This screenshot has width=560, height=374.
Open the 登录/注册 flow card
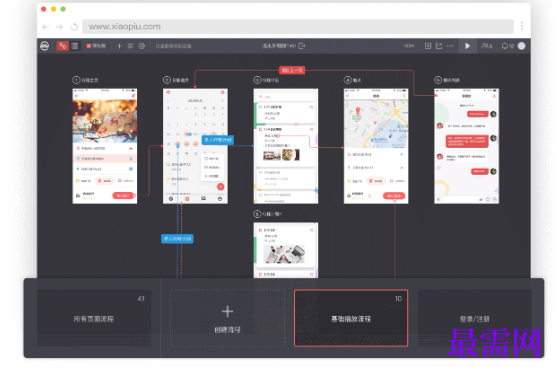475,318
